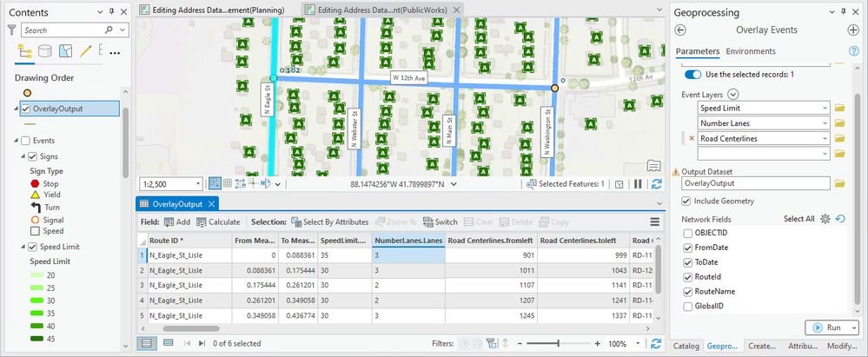Click Select All network fields
The height and width of the screenshot is (357, 868).
(x=798, y=219)
